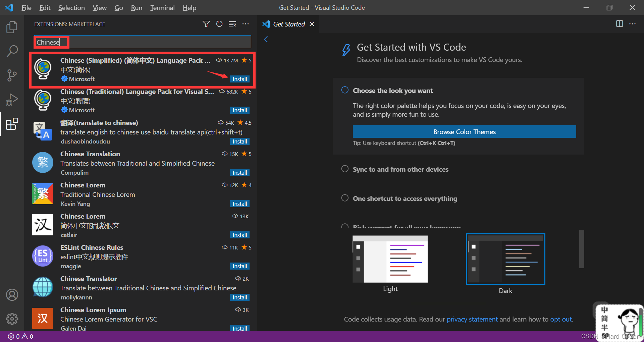Click Browse Color Themes button

[x=464, y=132]
